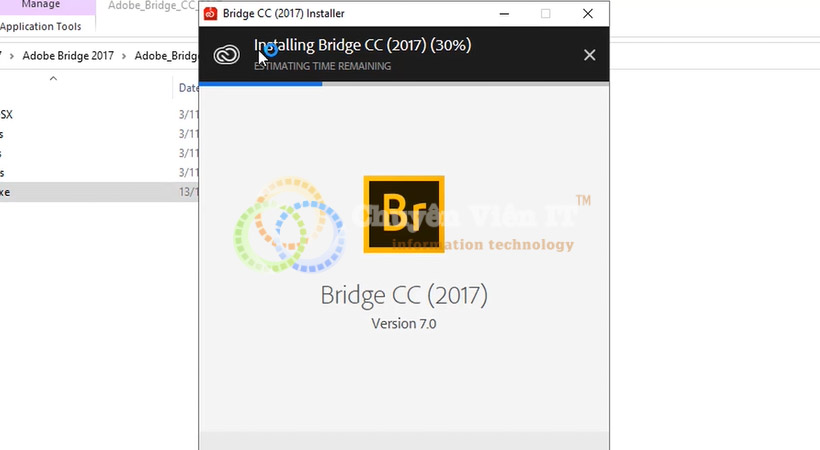Close the Bridge CC (2017) Installer window

[x=588, y=14]
